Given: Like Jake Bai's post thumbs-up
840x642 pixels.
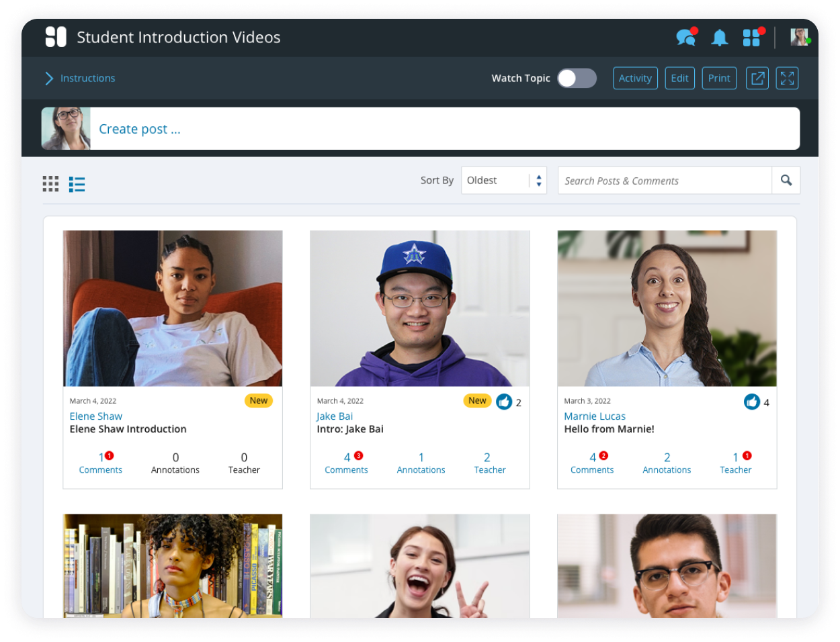Looking at the screenshot, I should pyautogui.click(x=504, y=402).
